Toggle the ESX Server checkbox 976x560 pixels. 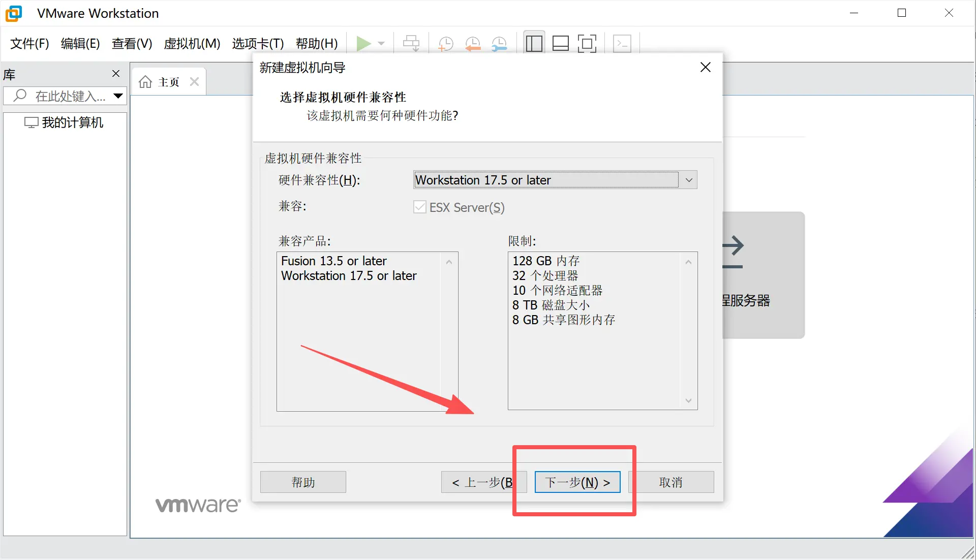pos(420,207)
